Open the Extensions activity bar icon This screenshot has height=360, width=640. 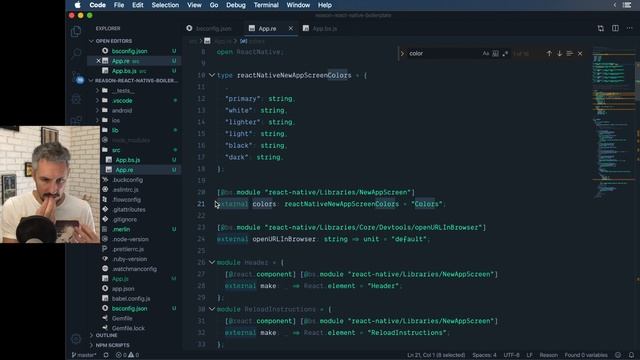(76, 121)
